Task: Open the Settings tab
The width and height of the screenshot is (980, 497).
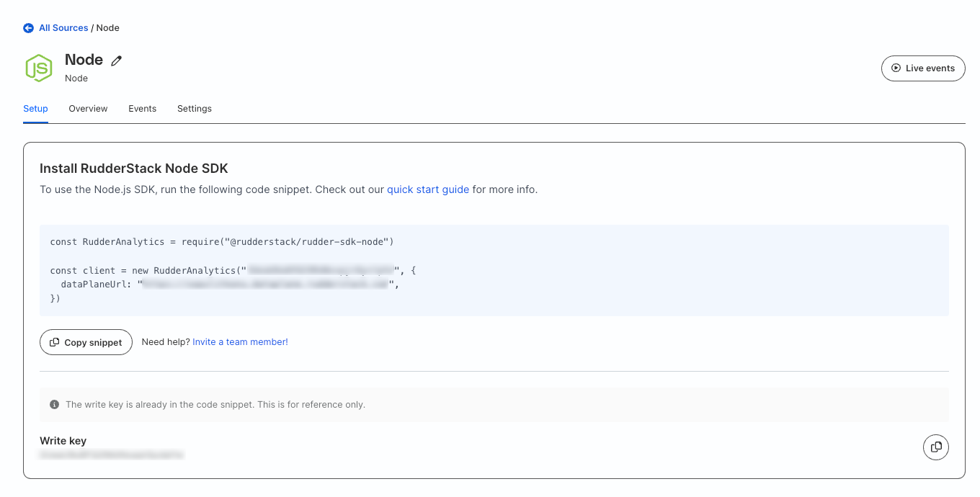Action: [x=195, y=109]
